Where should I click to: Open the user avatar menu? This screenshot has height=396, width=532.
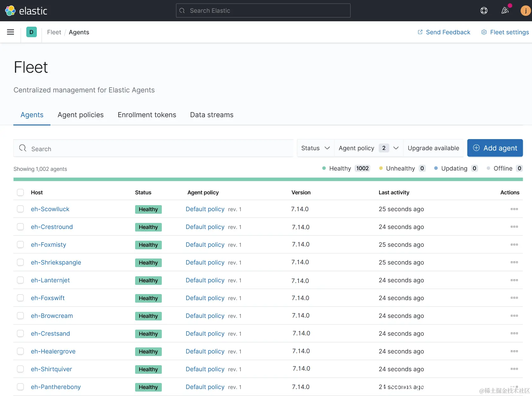[526, 11]
